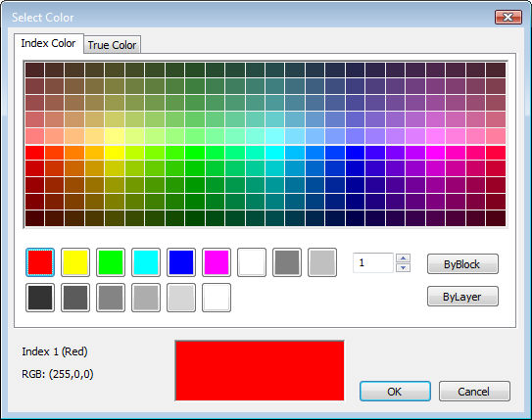Screen dimensions: 532x420
Task: Click the ByLayer button
Action: (x=462, y=297)
